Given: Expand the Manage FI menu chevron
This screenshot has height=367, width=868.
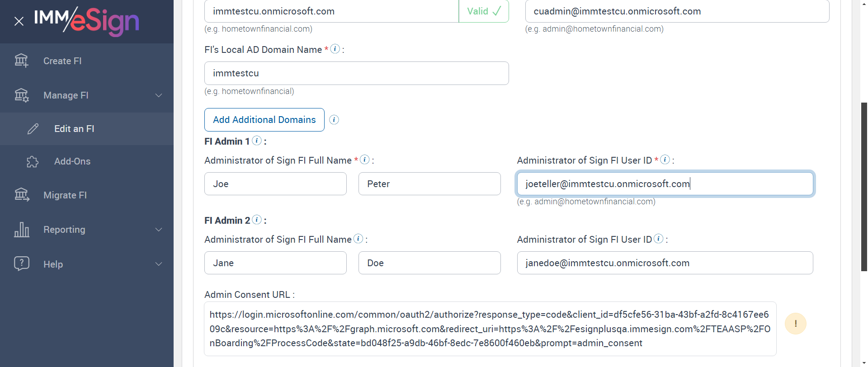Looking at the screenshot, I should pyautogui.click(x=159, y=95).
